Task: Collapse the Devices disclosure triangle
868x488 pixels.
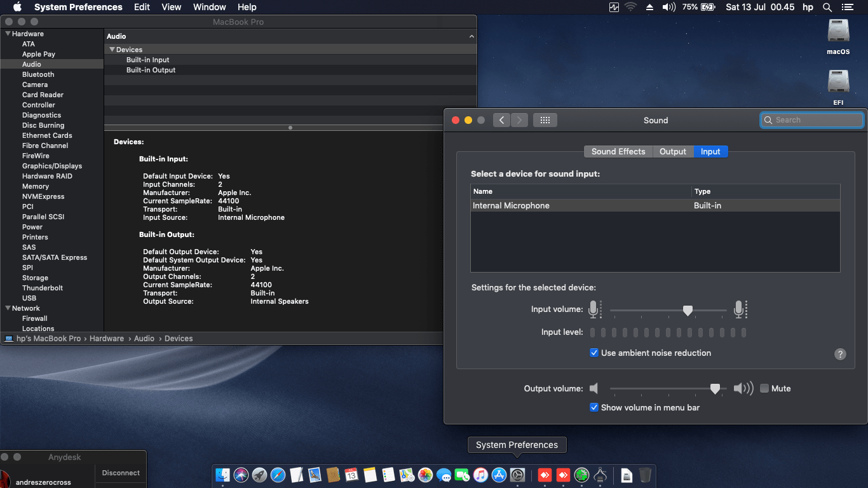Action: 112,49
